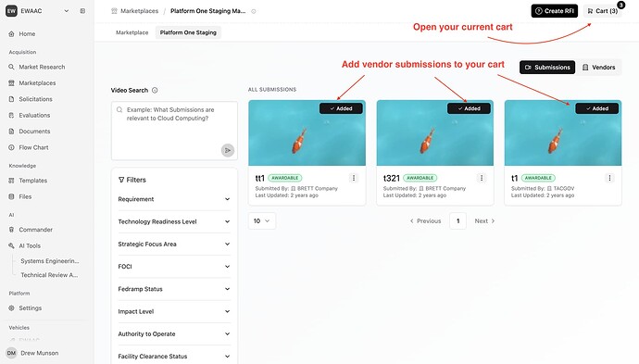Click the Marketplaces storefront sidebar icon

(x=11, y=82)
